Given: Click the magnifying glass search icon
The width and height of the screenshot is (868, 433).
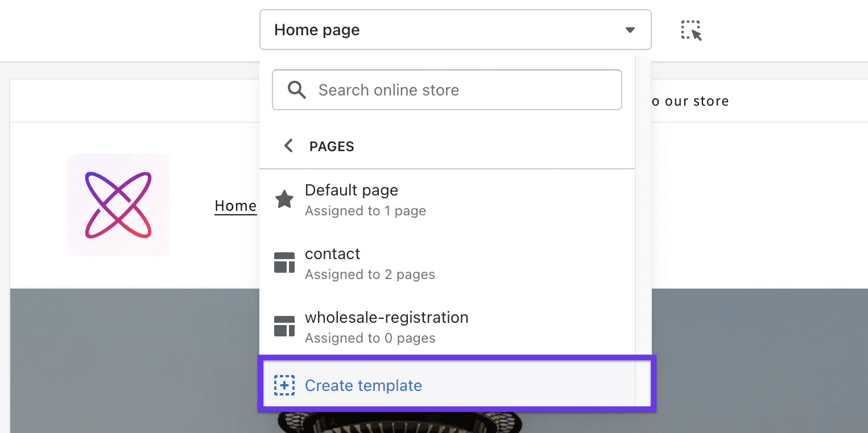Looking at the screenshot, I should (296, 89).
